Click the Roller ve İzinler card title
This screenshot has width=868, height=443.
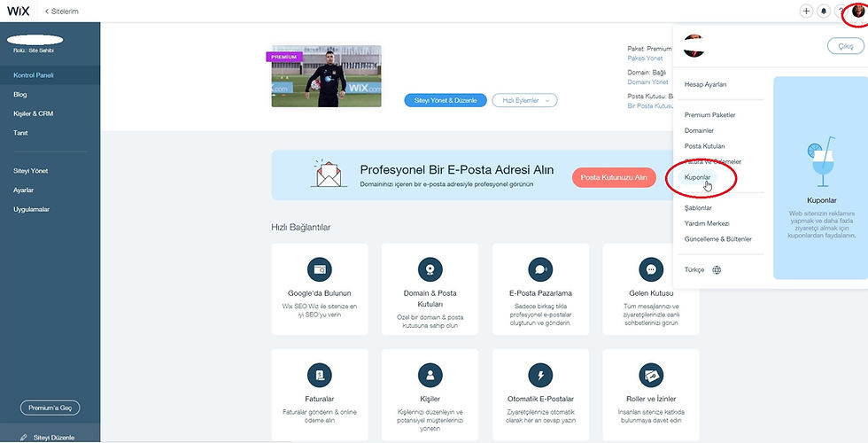651,399
